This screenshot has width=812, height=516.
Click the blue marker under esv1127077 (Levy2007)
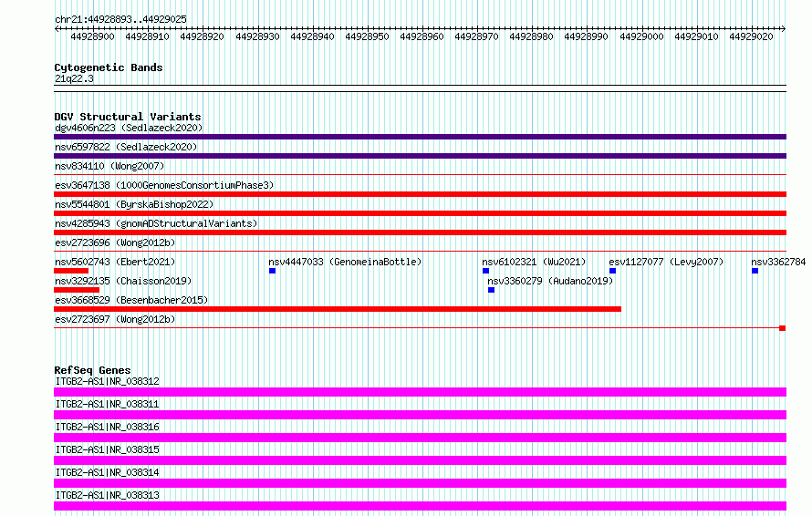point(612,271)
